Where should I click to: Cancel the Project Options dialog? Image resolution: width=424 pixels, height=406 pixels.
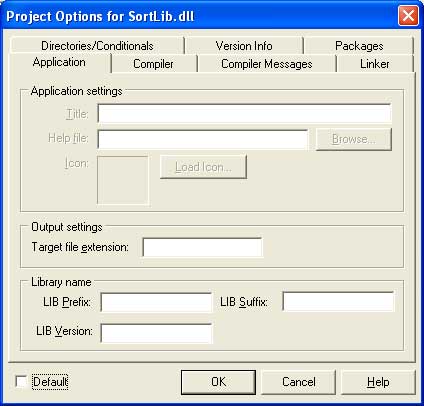(x=299, y=382)
